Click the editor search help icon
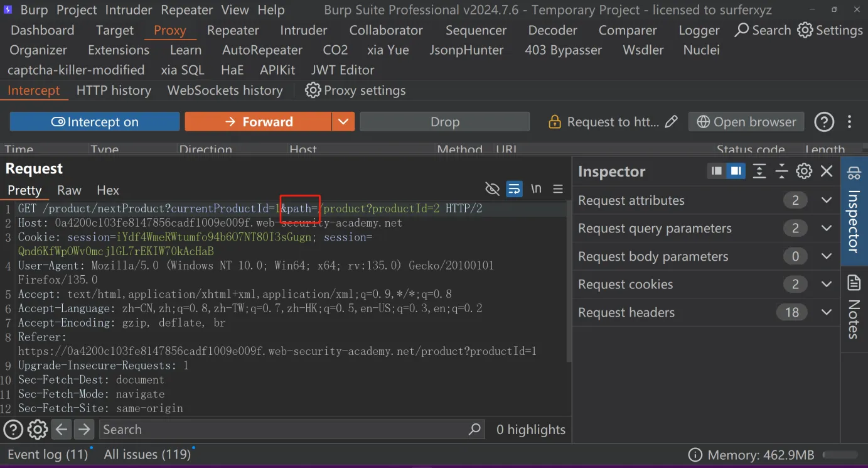 [13, 430]
